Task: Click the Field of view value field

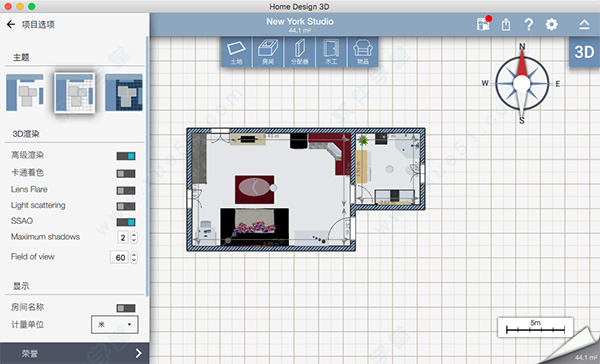Action: 120,257
